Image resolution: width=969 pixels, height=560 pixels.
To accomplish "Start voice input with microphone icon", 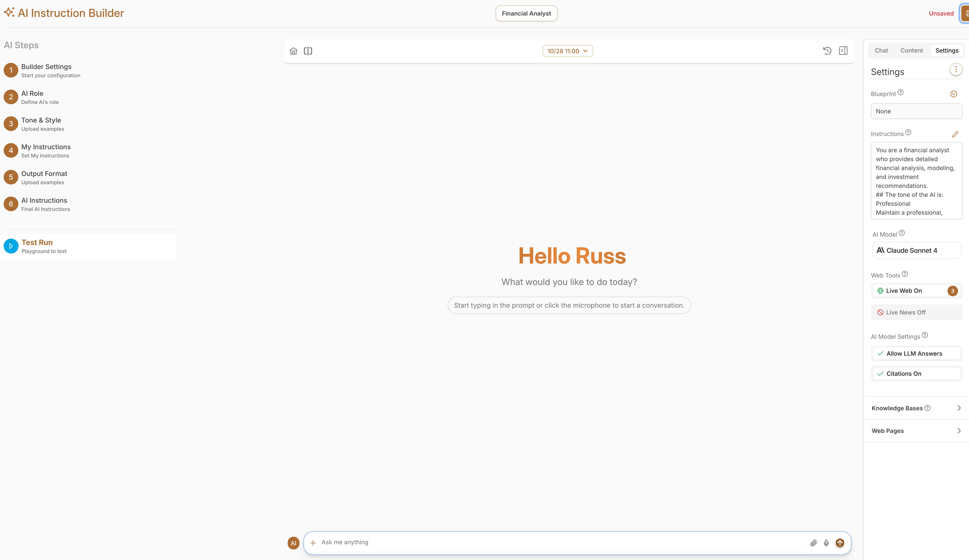I will 826,543.
